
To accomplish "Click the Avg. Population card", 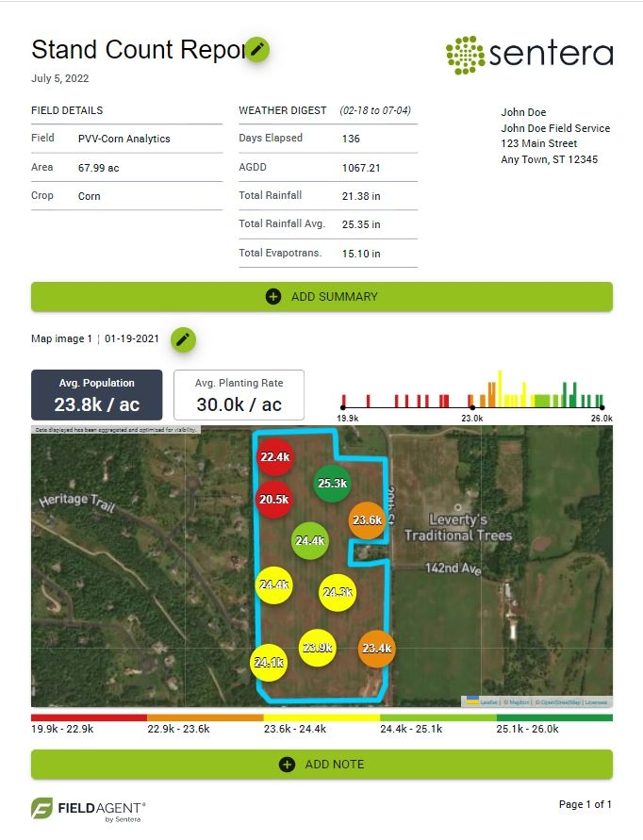I will (x=96, y=395).
